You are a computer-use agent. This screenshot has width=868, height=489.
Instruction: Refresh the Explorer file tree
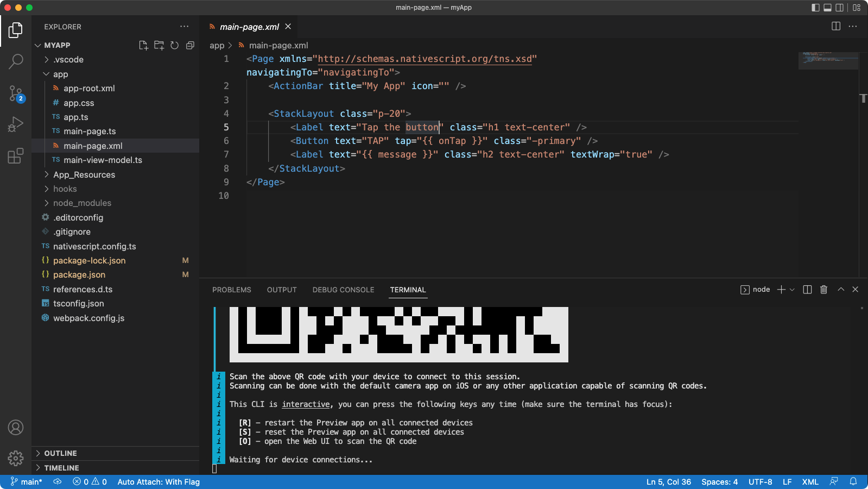[x=174, y=45]
